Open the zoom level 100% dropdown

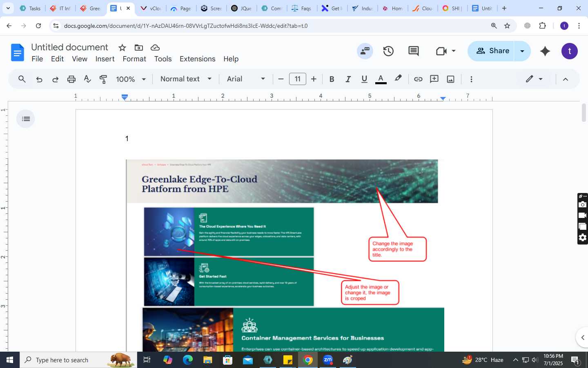[131, 79]
